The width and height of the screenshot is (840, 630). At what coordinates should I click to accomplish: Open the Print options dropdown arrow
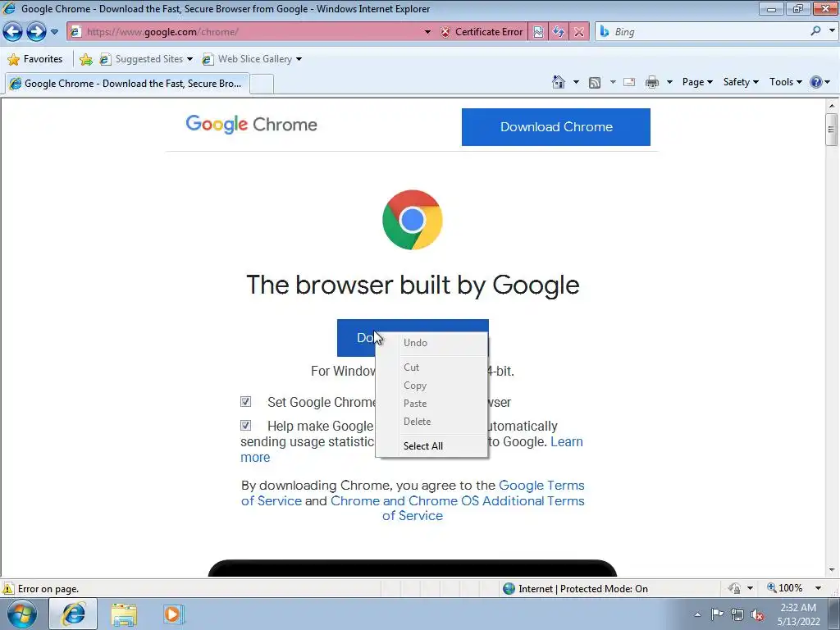click(x=669, y=82)
